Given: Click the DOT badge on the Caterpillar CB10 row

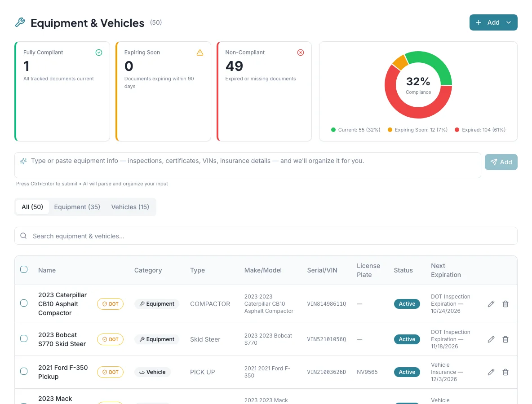Looking at the screenshot, I should click(110, 304).
